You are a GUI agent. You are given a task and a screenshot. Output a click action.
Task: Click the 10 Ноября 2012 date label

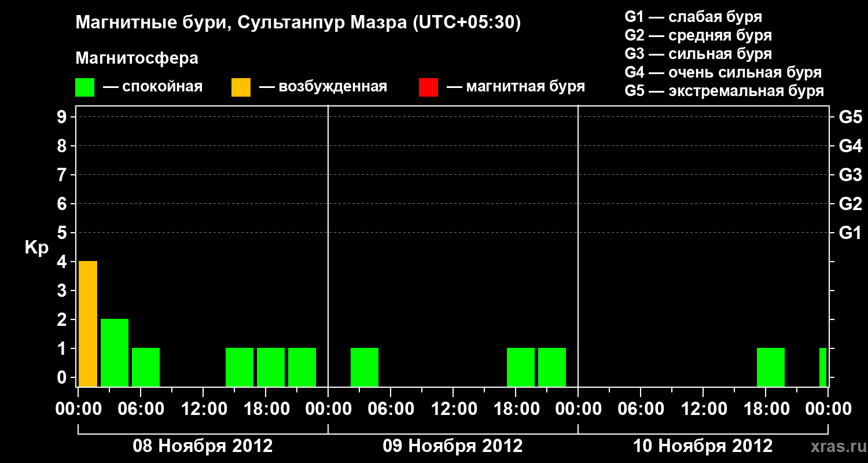pyautogui.click(x=703, y=446)
